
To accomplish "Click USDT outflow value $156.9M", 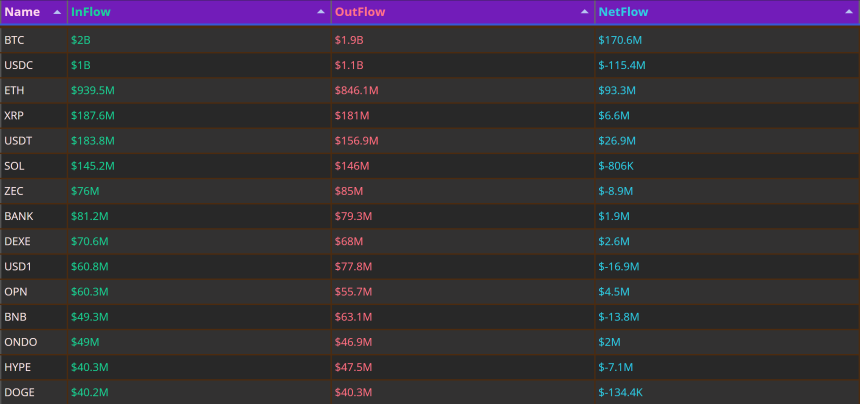I will [x=357, y=141].
